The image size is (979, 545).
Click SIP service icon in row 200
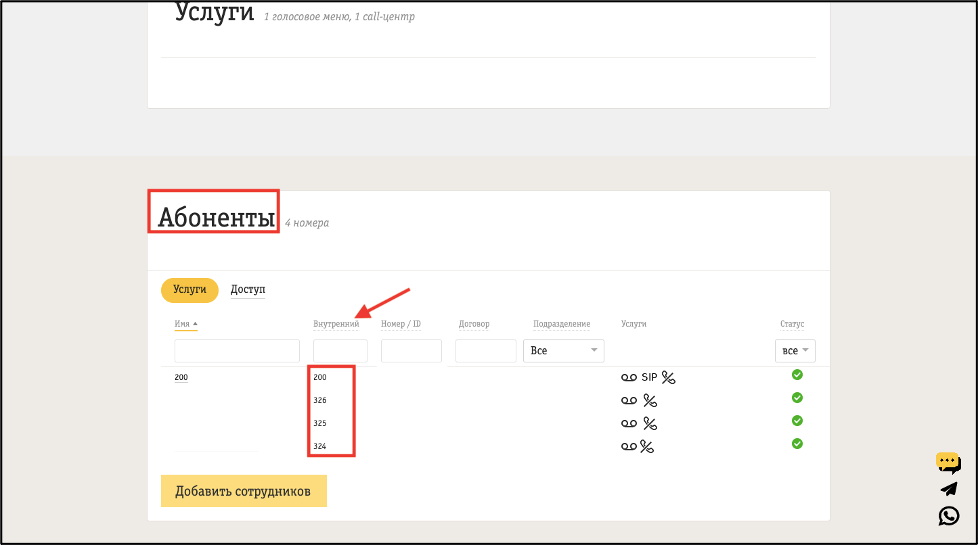point(649,377)
